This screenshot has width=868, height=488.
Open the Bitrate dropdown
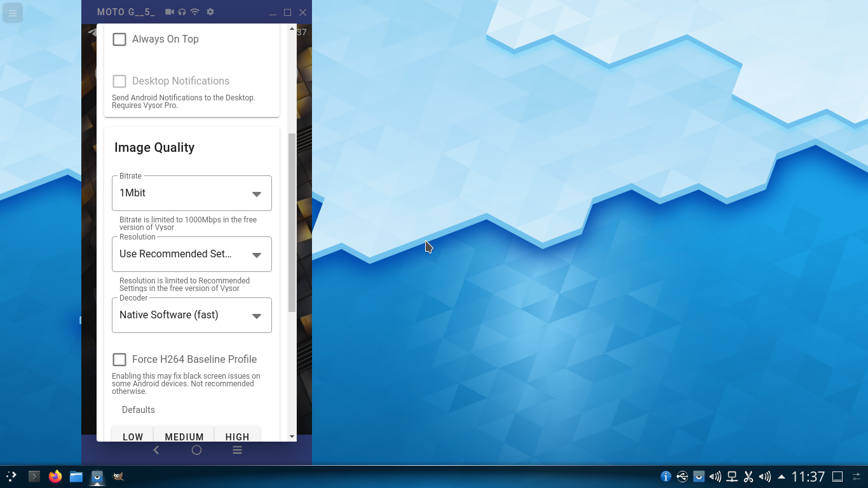[191, 193]
